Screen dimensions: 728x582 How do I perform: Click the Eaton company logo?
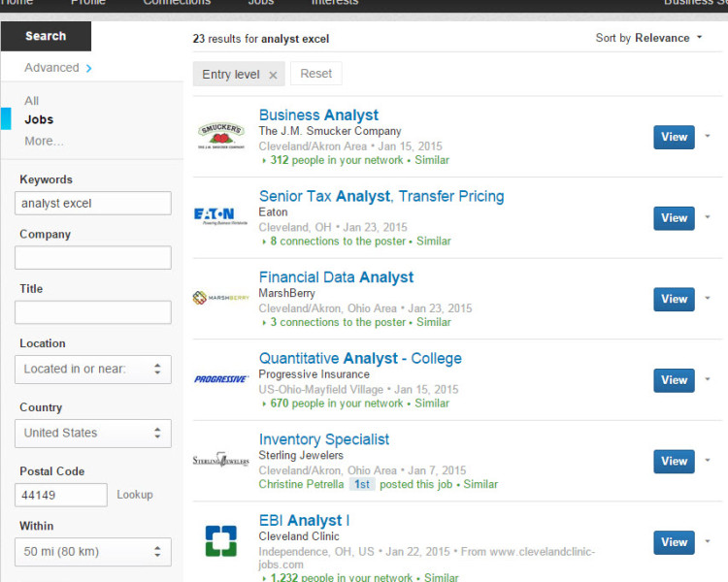coord(221,216)
